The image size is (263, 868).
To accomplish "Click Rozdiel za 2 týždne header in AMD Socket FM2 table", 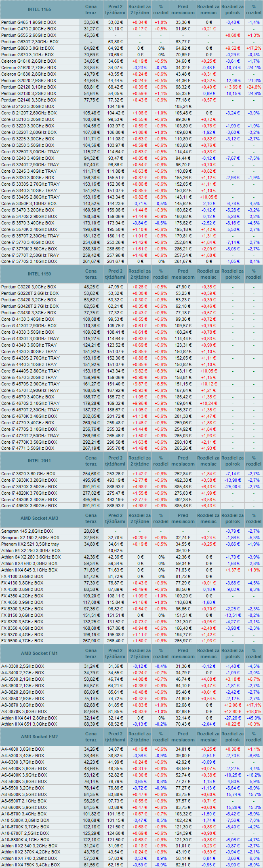I will click(x=140, y=737).
